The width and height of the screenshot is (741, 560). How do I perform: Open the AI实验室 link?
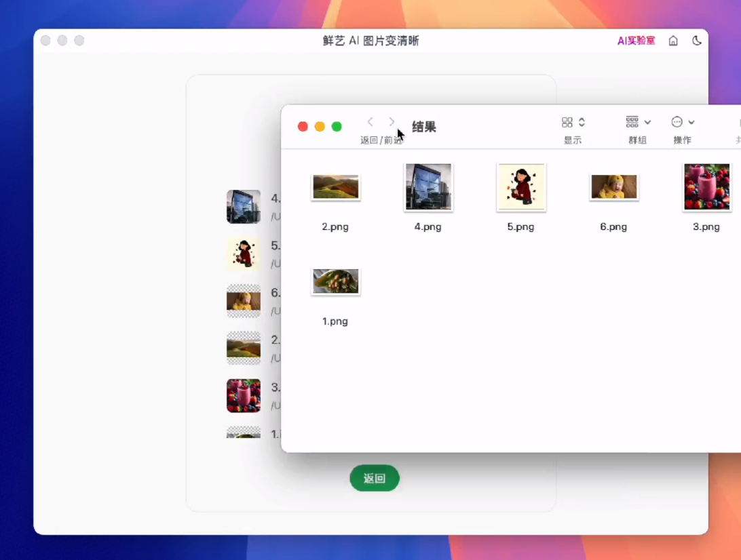[636, 41]
